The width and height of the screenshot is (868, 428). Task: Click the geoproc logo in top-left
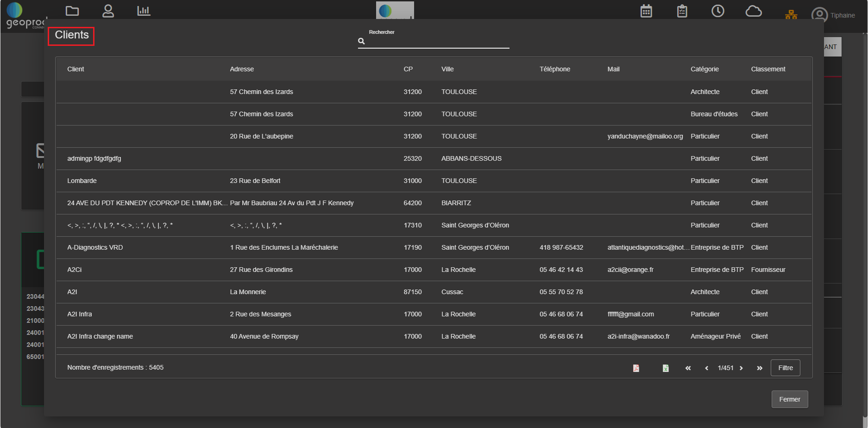pos(25,16)
